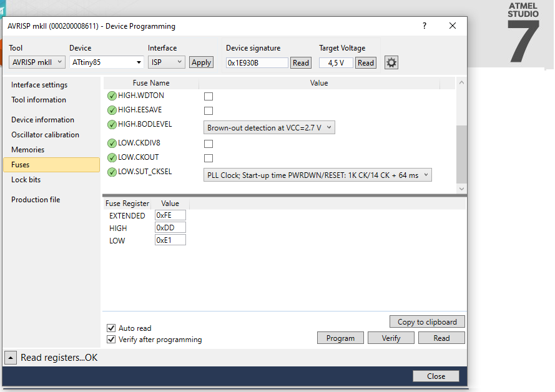The image size is (555, 392).
Task: Click the green check icon beside LOW.CKDIV8
Action: pos(112,144)
